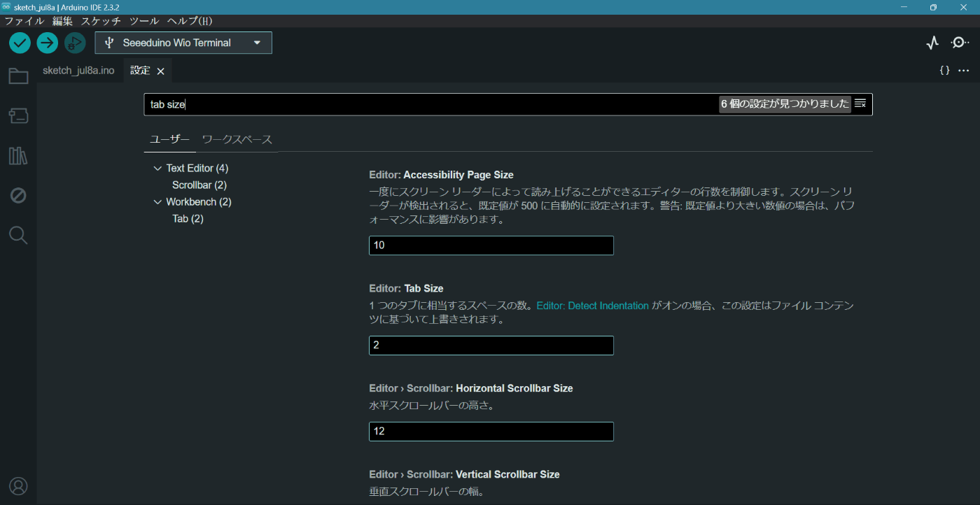980x505 pixels.
Task: Open the ツール menu
Action: click(144, 21)
